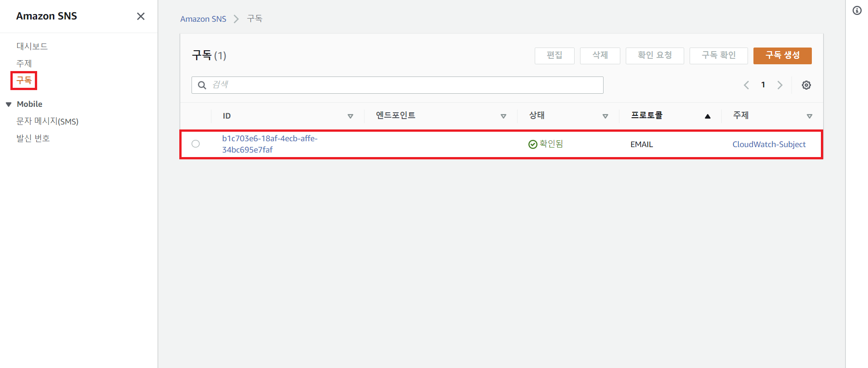Select the subscription row radio button
Viewport: 868px width, 368px height.
coord(196,143)
